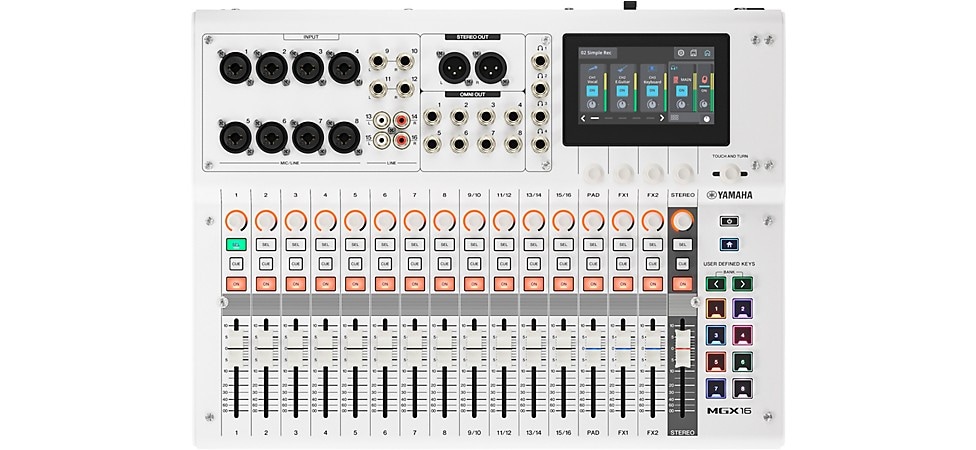Click the input 1 combo jack

(x=235, y=68)
